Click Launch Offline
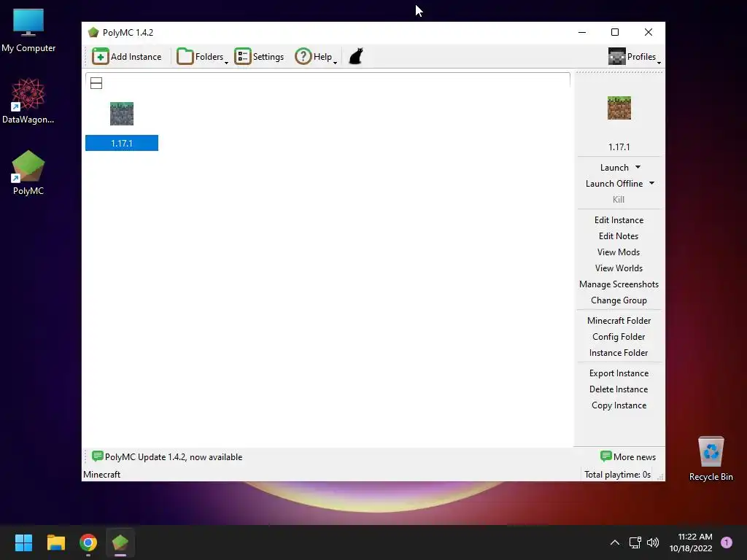The height and width of the screenshot is (560, 747). pos(614,184)
